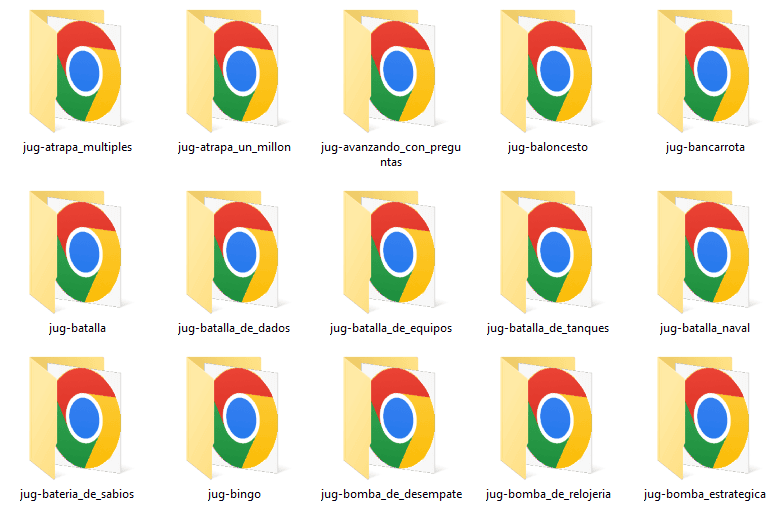Image resolution: width=781 pixels, height=514 pixels.
Task: Click the "jug-atrapa_multiples" filename text label
Action: click(x=77, y=148)
